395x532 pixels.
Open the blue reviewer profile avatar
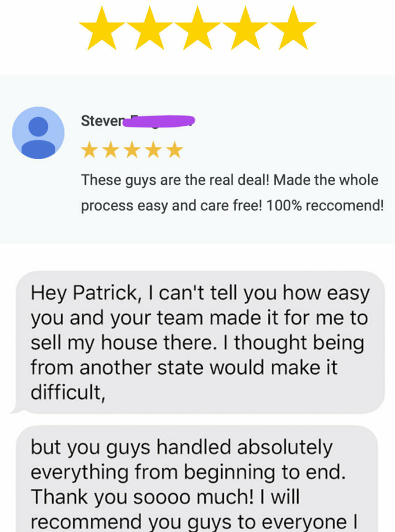[38, 133]
